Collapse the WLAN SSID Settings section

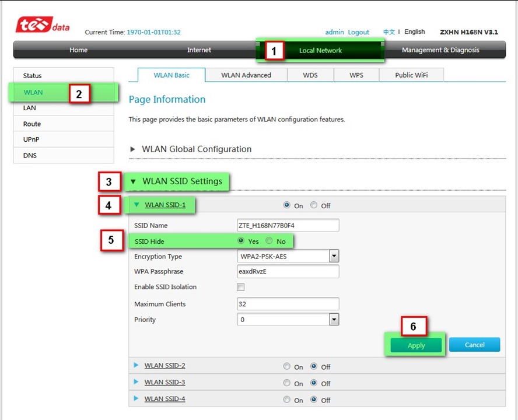[x=133, y=181]
